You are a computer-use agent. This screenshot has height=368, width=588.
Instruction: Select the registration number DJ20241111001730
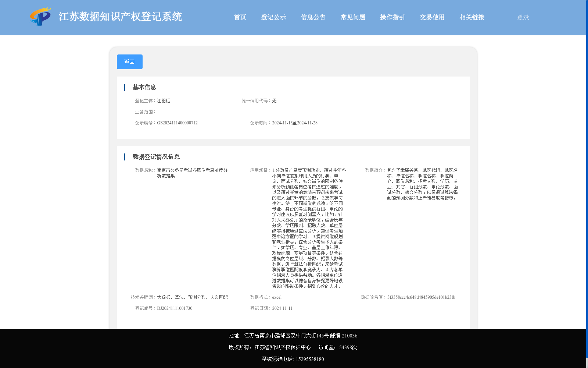[175, 308]
